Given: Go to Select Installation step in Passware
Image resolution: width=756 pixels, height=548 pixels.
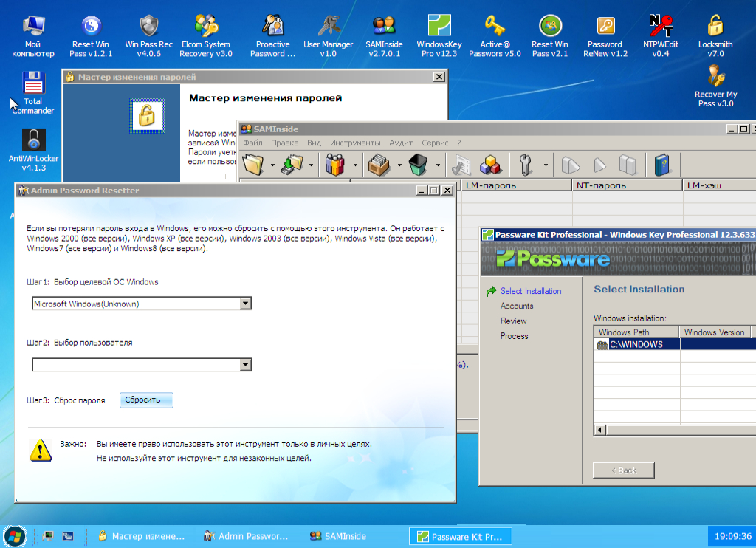Looking at the screenshot, I should click(x=531, y=291).
